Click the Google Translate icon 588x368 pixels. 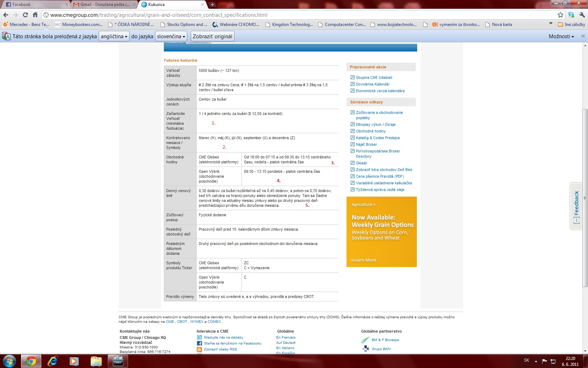click(6, 36)
